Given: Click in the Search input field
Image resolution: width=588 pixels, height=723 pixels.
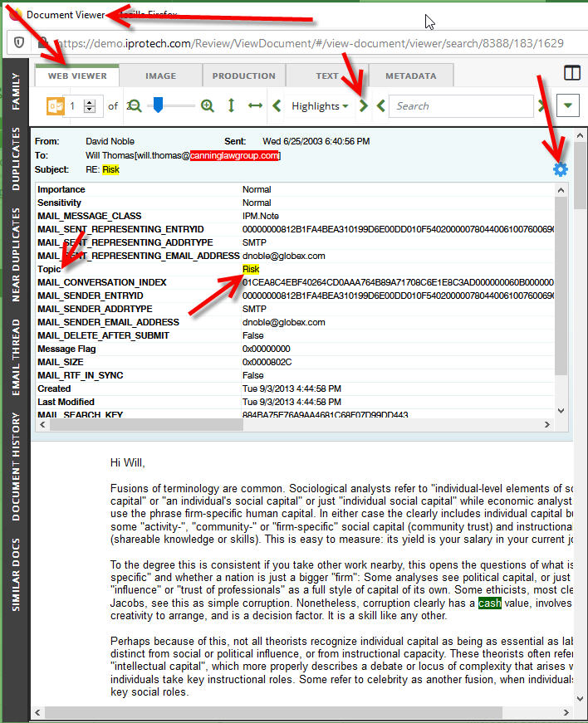Looking at the screenshot, I should pos(461,106).
